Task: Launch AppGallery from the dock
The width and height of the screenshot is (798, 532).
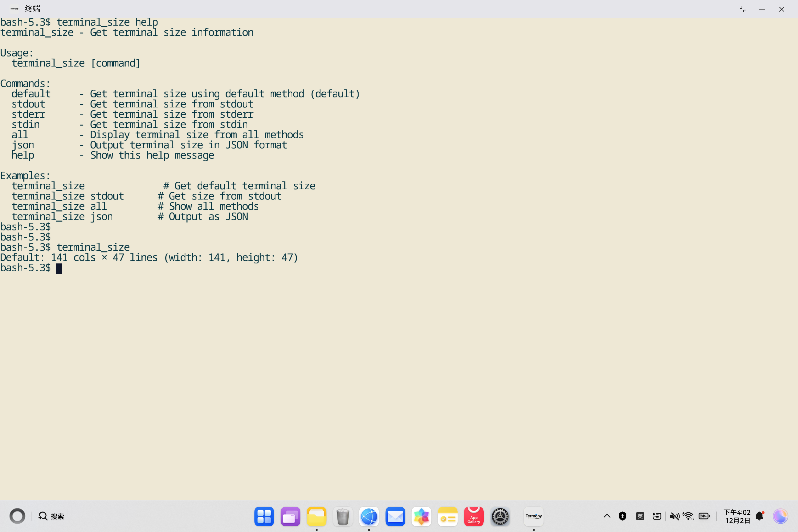Action: (474, 516)
